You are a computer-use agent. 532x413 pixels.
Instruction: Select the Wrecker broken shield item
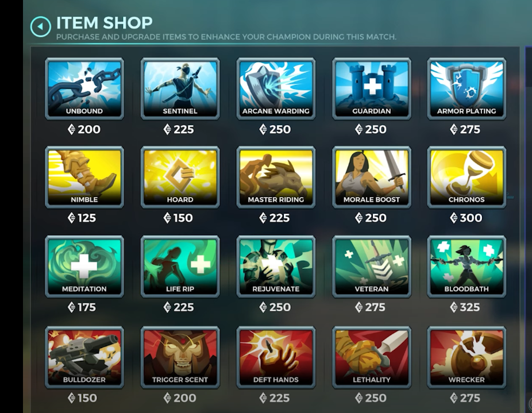pyautogui.click(x=467, y=357)
